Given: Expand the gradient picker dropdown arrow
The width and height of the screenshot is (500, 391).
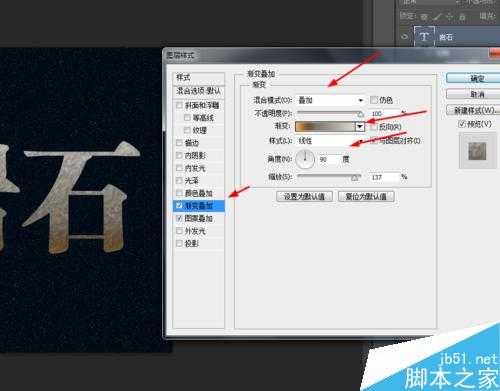Looking at the screenshot, I should tap(360, 126).
